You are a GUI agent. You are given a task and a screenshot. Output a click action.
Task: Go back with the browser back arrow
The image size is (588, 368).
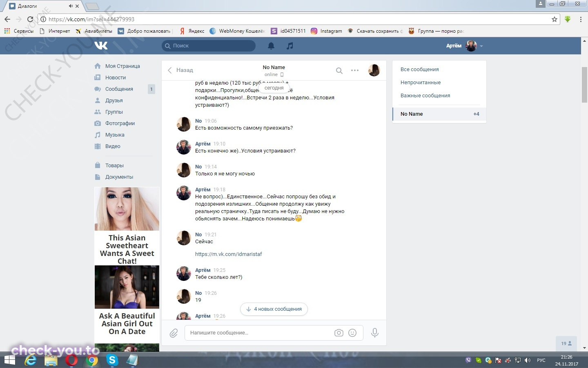point(7,19)
